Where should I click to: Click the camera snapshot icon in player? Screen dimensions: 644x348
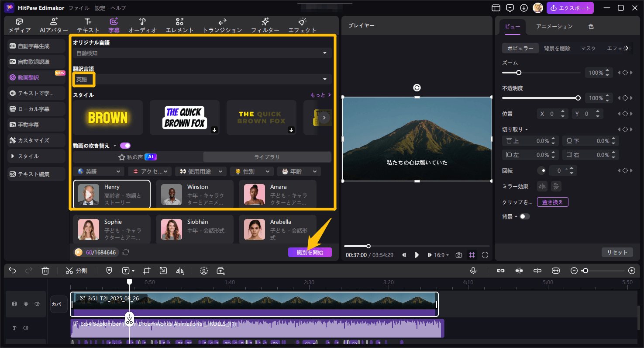click(459, 255)
